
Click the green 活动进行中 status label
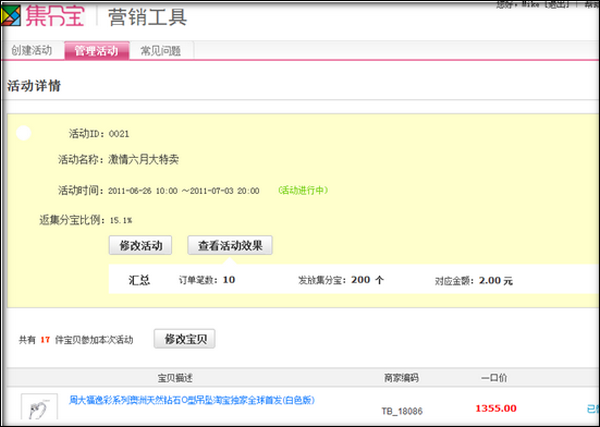click(303, 190)
